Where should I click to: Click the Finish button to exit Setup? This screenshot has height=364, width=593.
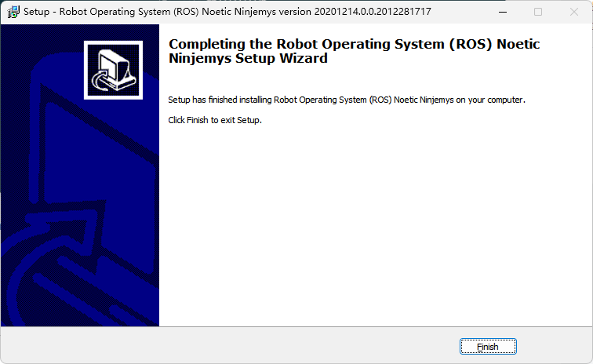tap(488, 347)
